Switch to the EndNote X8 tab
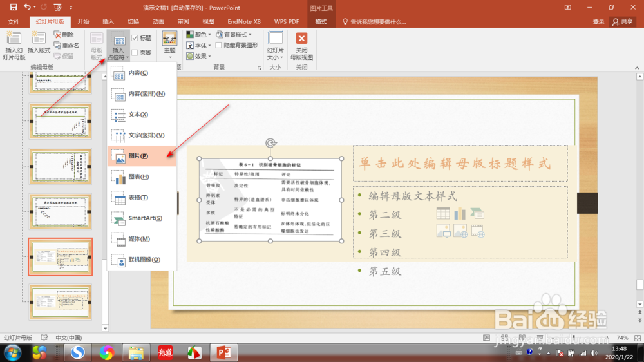Viewport: 644px width, 362px height. coord(244,22)
